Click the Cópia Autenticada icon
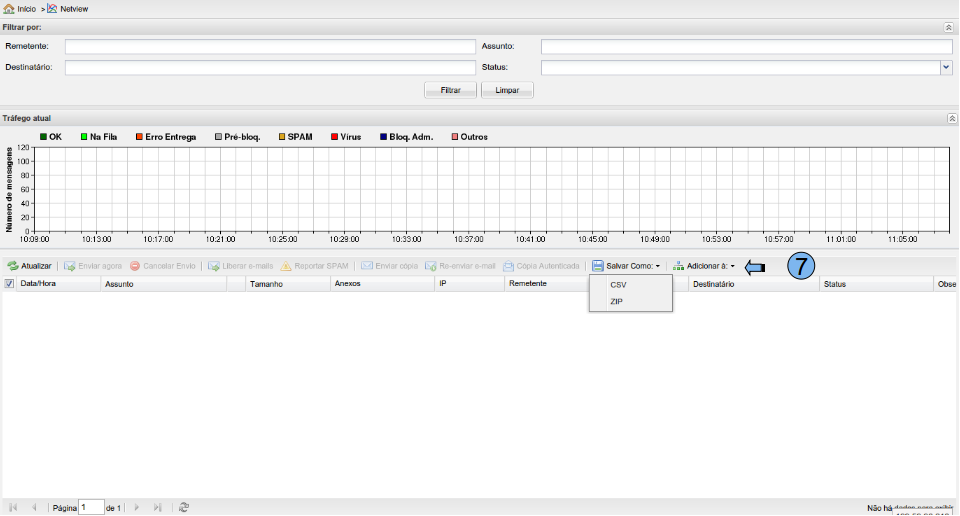This screenshot has height=516, width=960. pyautogui.click(x=509, y=267)
